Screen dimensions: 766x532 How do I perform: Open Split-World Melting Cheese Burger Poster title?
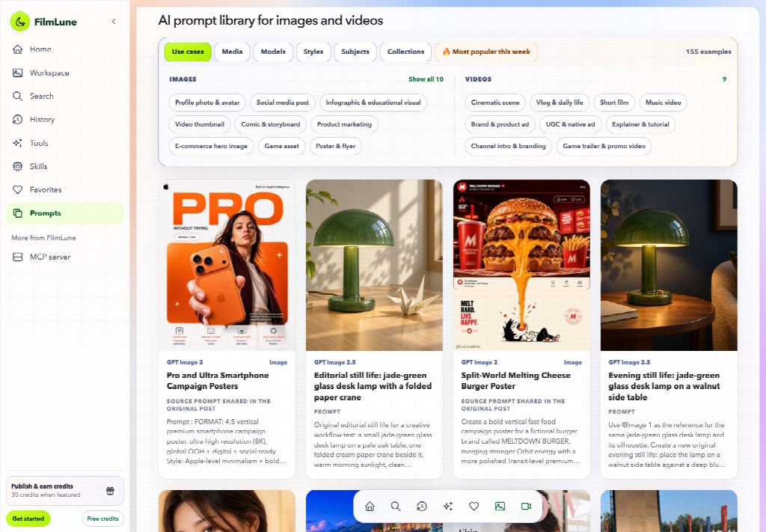tap(515, 381)
